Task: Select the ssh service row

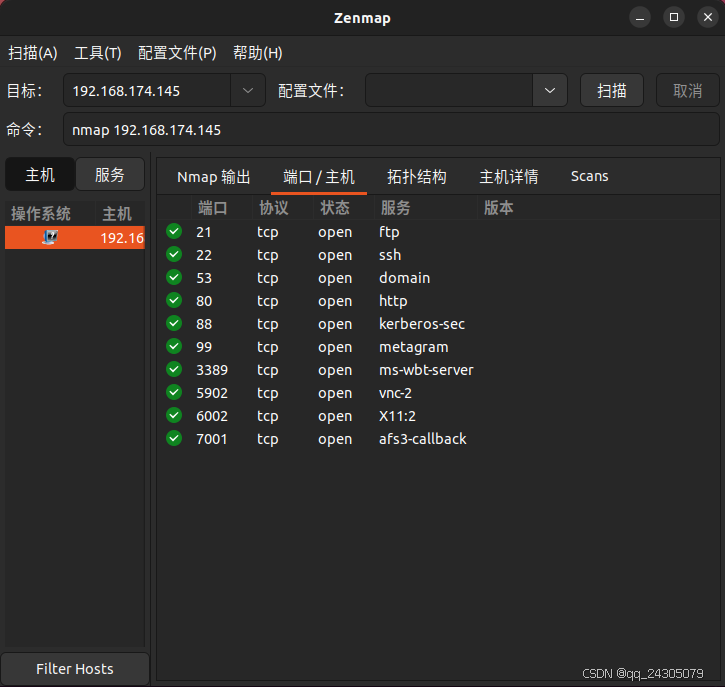Action: coord(438,254)
